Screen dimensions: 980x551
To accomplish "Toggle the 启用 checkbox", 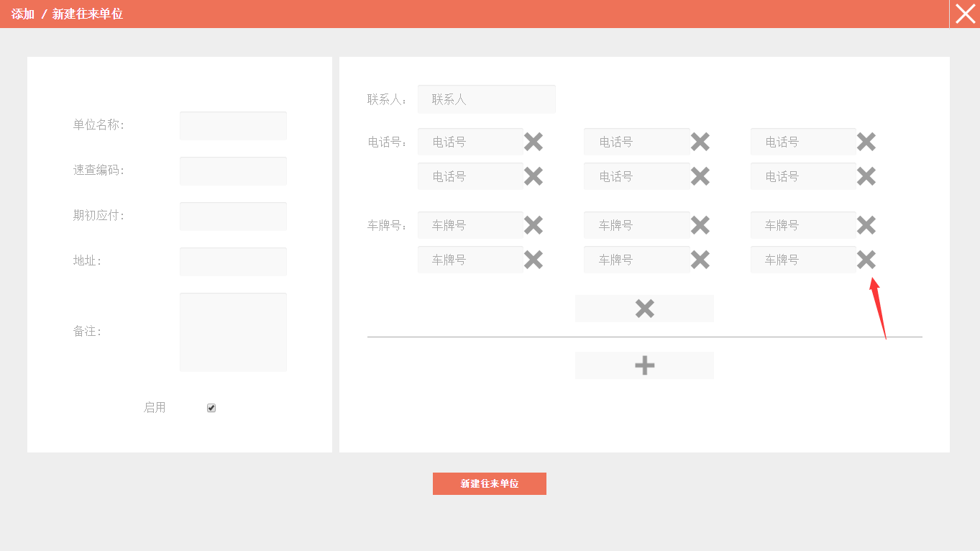I will pos(211,408).
